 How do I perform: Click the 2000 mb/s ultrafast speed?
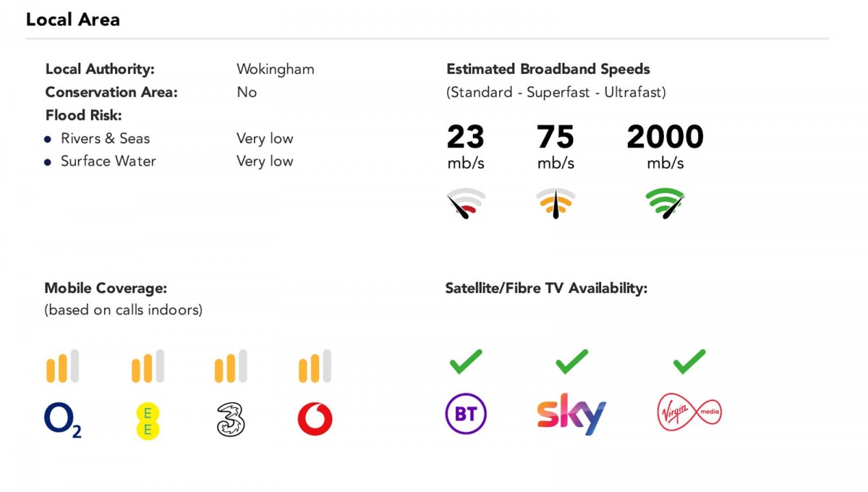pos(665,137)
